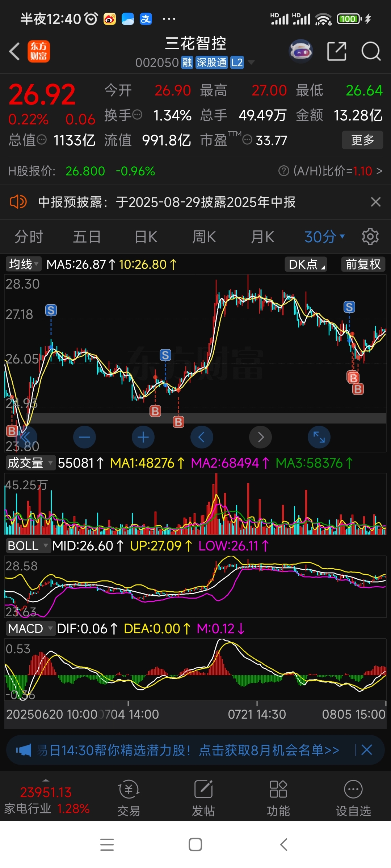Open the 功能 functions icon
This screenshot has height=868, width=391.
[x=278, y=798]
